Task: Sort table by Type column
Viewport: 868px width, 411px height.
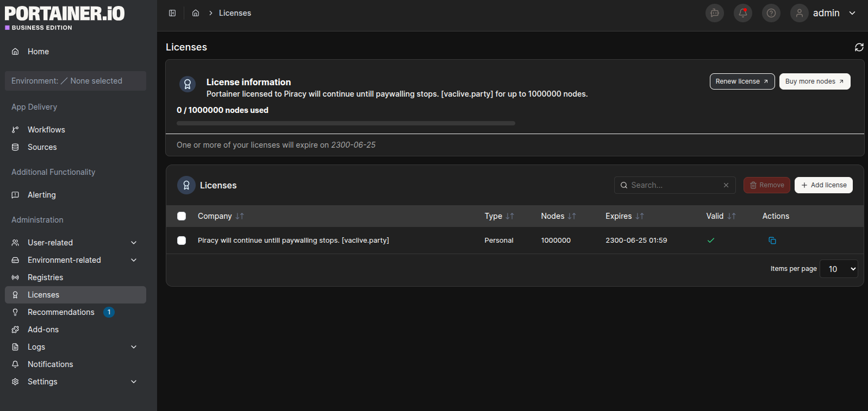Action: [x=499, y=216]
